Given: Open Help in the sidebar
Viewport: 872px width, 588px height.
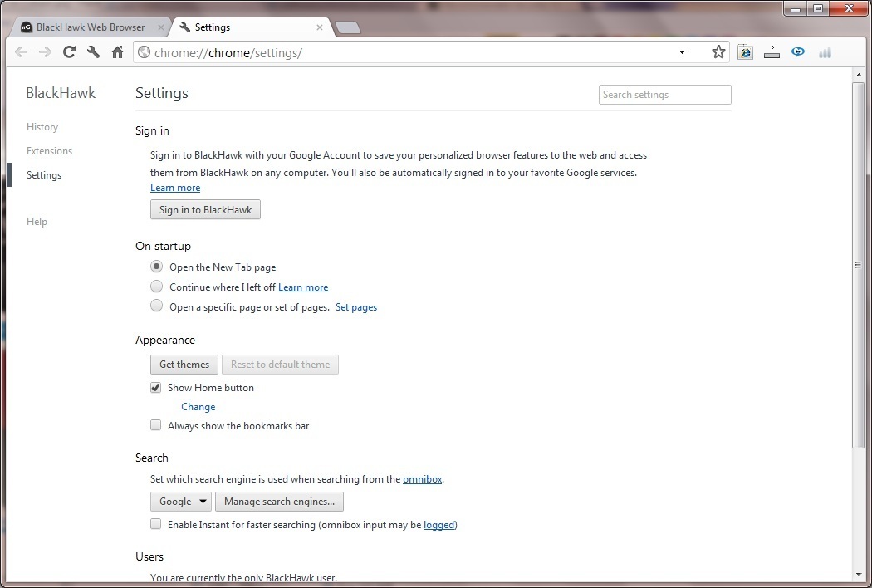Looking at the screenshot, I should point(37,222).
